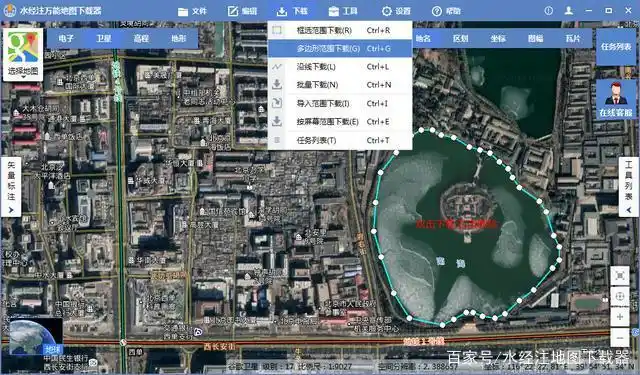Viewport: 640px width, 375px height.
Task: Click the import icon beside 导入范围下载
Action: click(277, 103)
